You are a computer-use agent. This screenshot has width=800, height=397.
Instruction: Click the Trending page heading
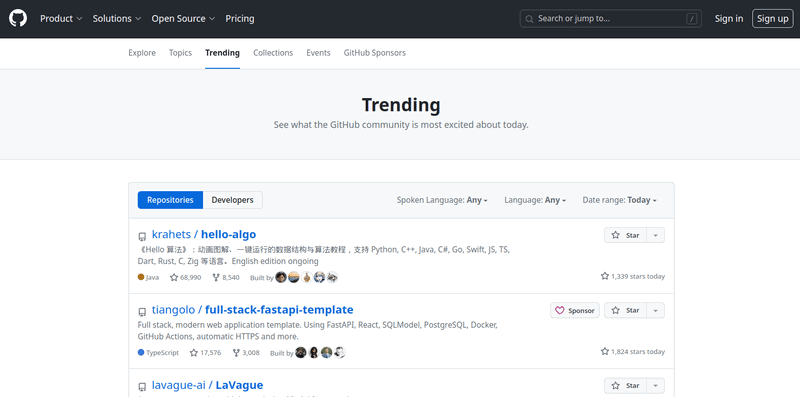[x=401, y=105]
